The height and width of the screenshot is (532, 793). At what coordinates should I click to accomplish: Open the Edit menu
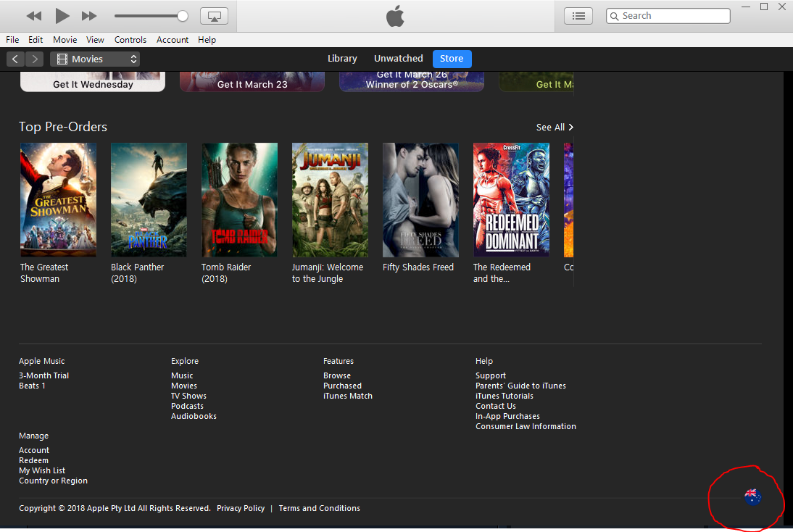click(36, 39)
